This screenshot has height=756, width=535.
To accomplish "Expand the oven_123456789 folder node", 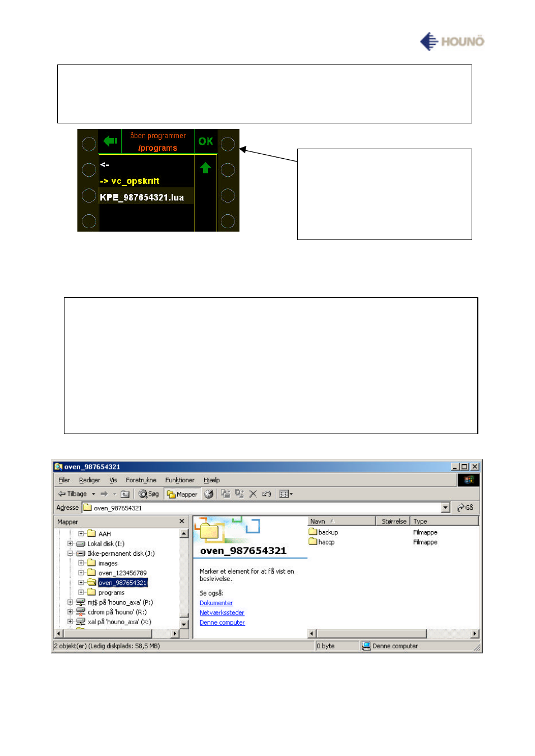I will pyautogui.click(x=81, y=573).
